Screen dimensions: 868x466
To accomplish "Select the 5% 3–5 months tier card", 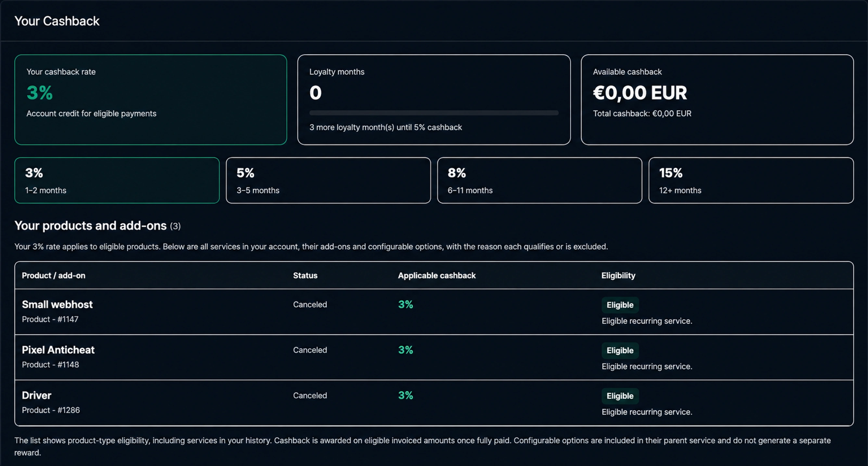I will coord(328,180).
